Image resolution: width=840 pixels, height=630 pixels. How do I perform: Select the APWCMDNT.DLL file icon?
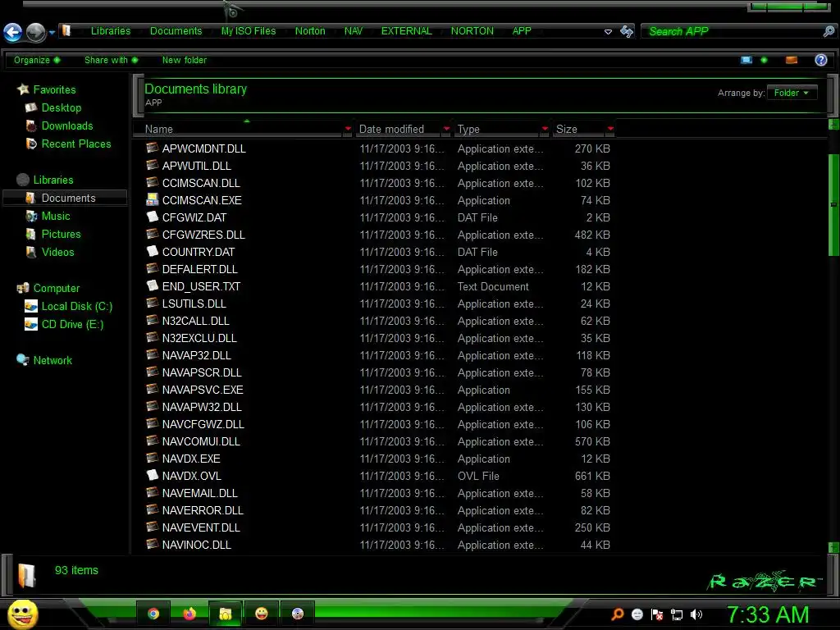coord(152,148)
